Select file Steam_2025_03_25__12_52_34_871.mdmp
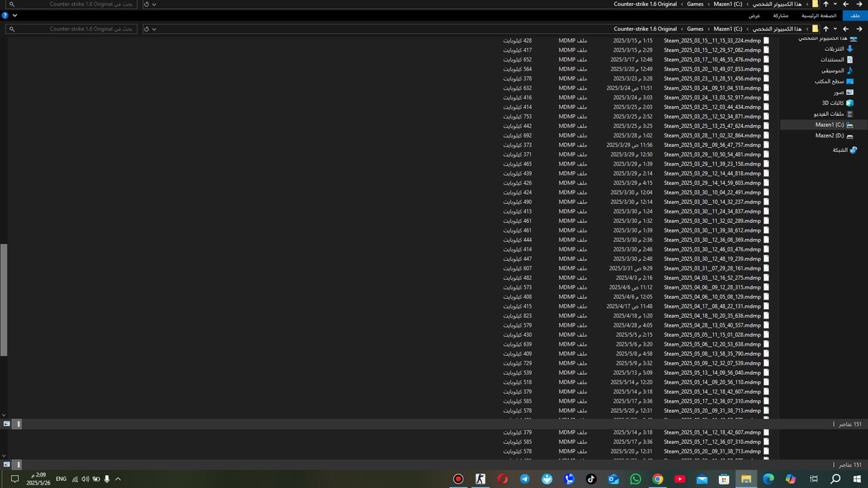Viewport: 868px width, 488px height. 712,117
